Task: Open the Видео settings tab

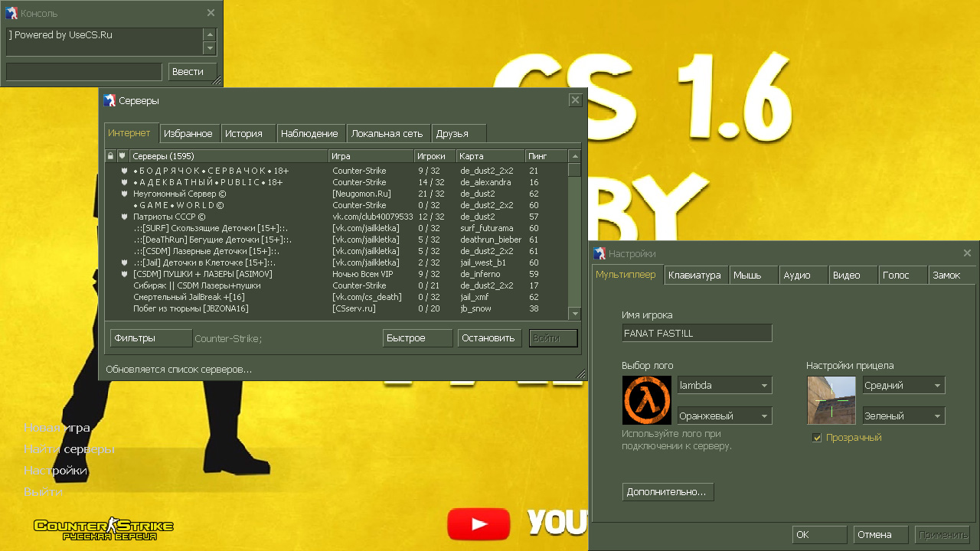Action: click(854, 275)
